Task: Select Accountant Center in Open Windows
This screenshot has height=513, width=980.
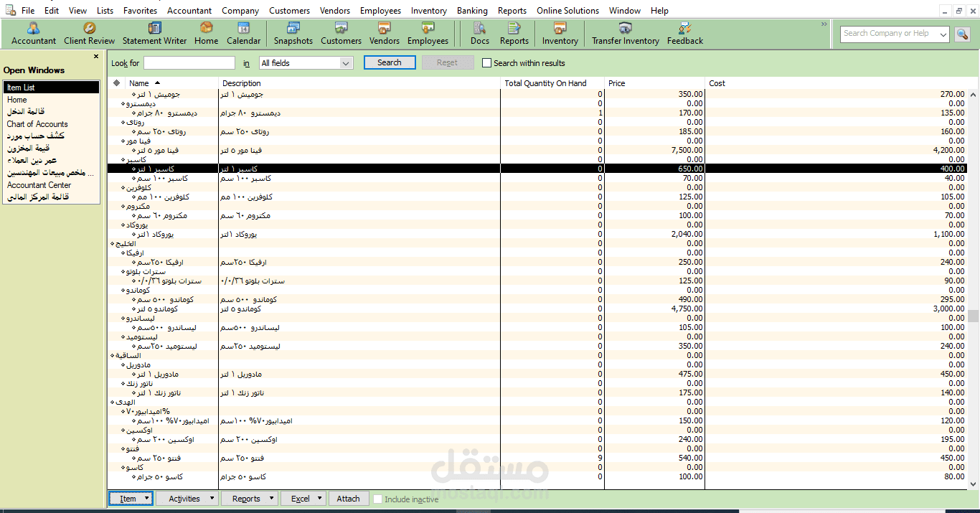Action: click(51, 185)
